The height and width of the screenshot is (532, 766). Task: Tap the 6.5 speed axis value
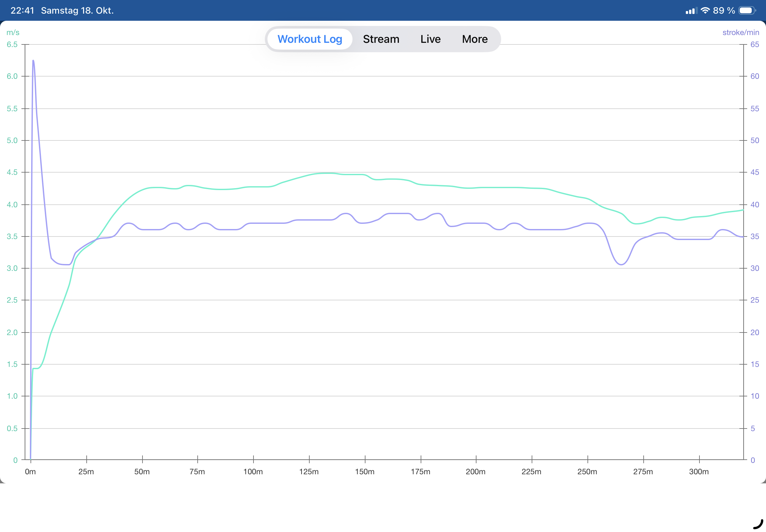(12, 44)
